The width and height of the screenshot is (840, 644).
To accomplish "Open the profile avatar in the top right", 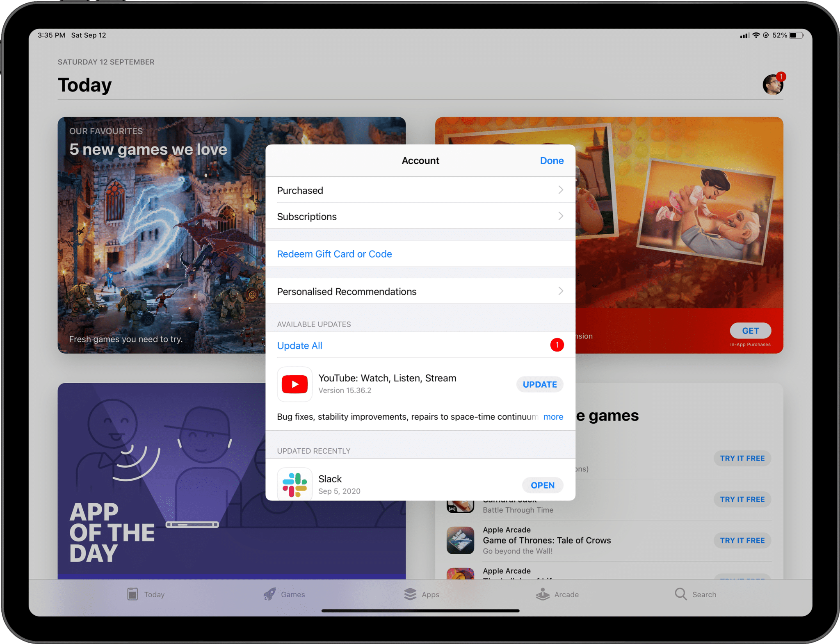I will 772,85.
